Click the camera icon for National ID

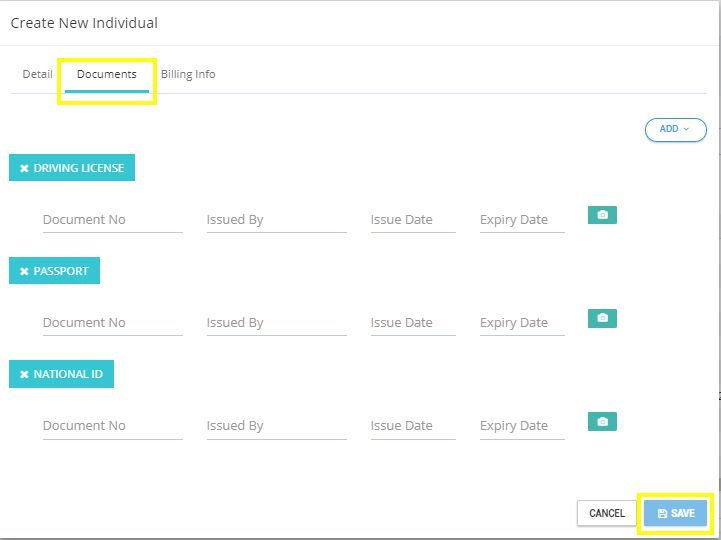pos(602,421)
